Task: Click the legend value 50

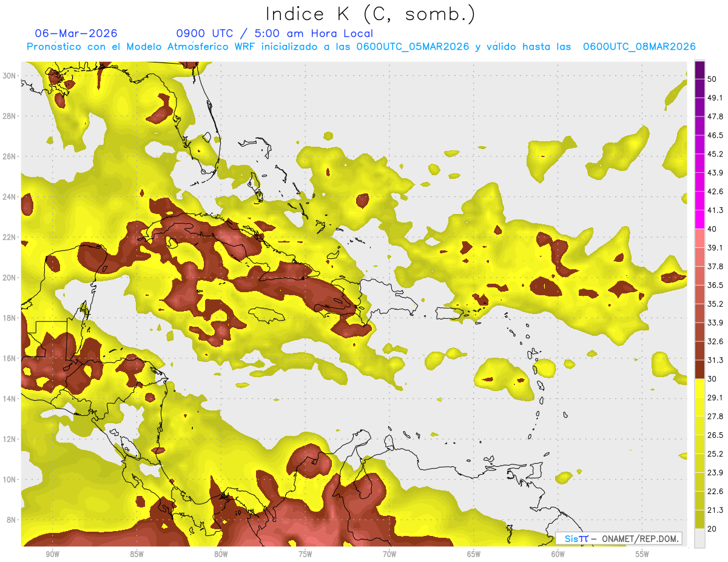Action: (x=712, y=79)
